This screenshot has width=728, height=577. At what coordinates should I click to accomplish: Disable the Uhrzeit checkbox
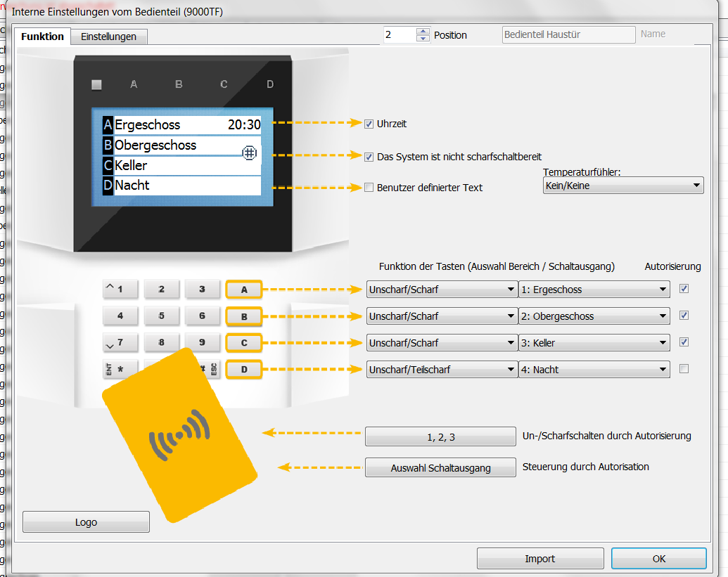point(369,124)
